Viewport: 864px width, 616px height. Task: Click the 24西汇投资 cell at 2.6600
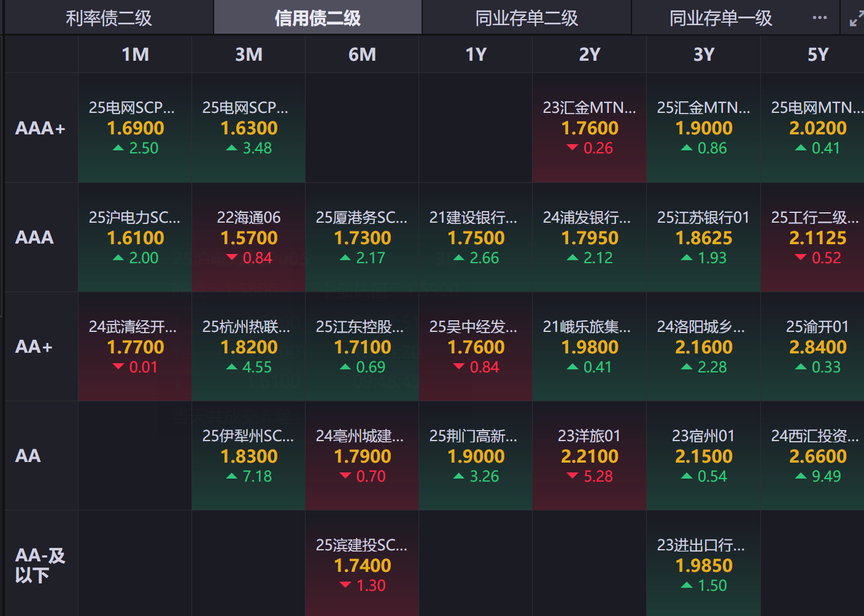(x=812, y=456)
